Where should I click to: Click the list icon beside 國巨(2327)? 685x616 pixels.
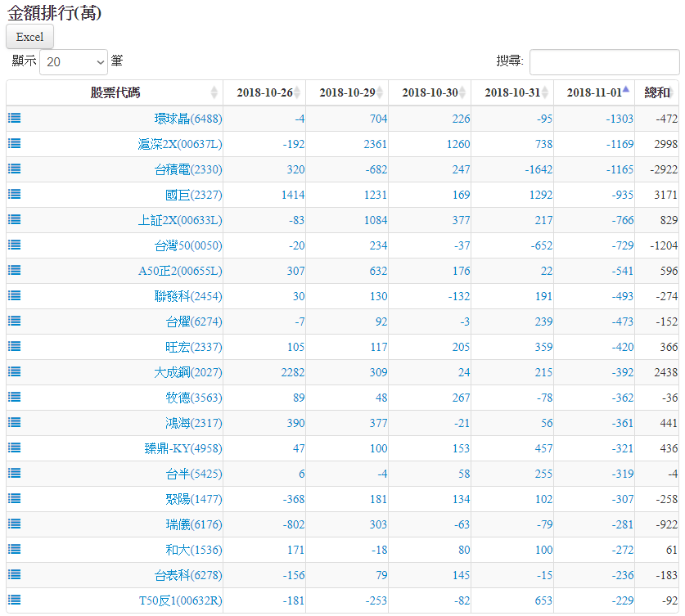coord(15,194)
